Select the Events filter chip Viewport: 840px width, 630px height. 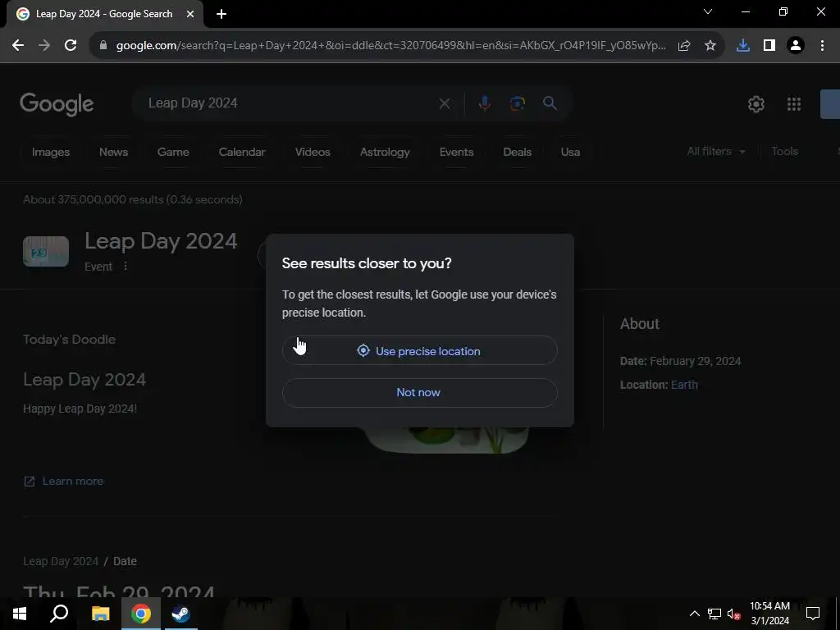456,152
